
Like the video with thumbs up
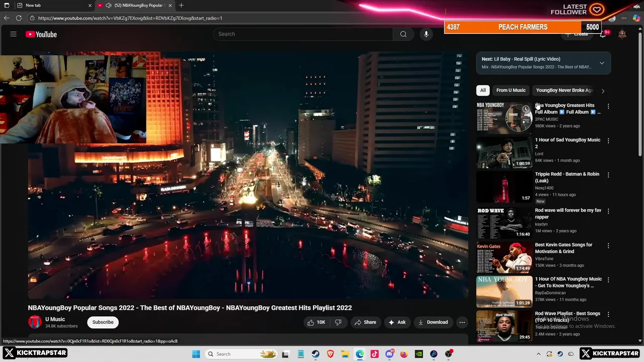pyautogui.click(x=316, y=322)
